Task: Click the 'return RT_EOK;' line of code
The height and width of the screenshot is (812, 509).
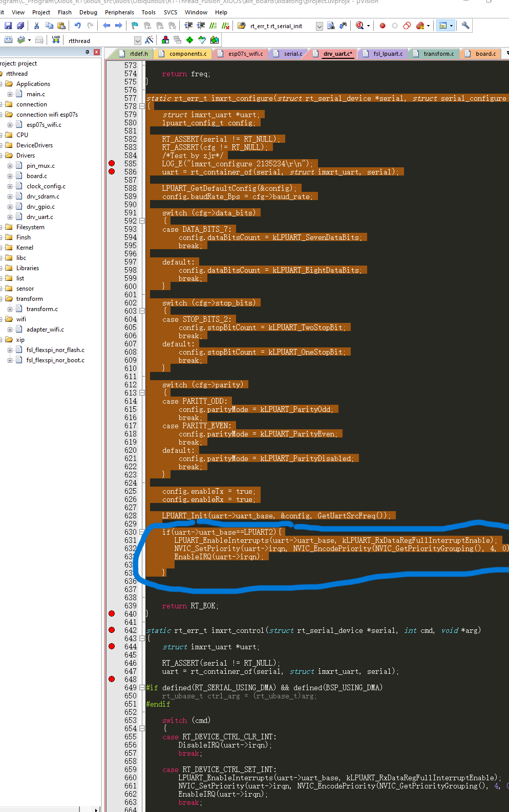Action: point(190,606)
